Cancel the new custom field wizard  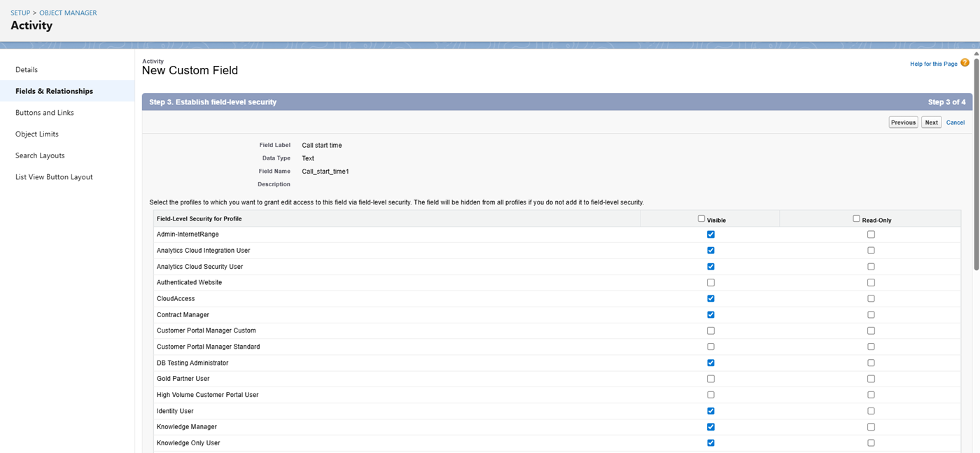(x=955, y=123)
